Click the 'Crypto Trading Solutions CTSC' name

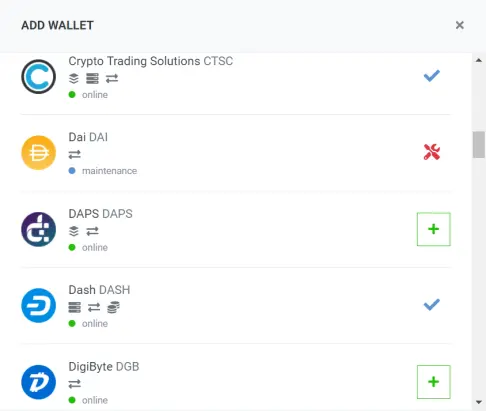pyautogui.click(x=151, y=61)
